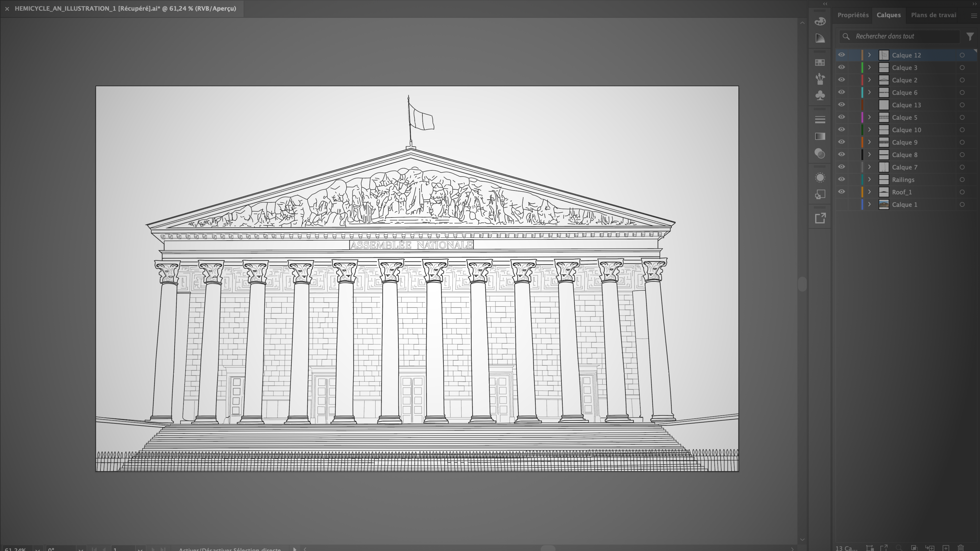
Task: Click the Rechercher dans tout search field
Action: (899, 37)
